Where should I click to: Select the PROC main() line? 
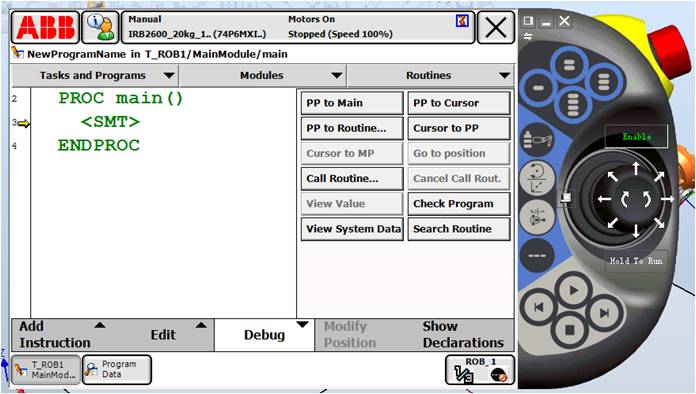click(121, 98)
